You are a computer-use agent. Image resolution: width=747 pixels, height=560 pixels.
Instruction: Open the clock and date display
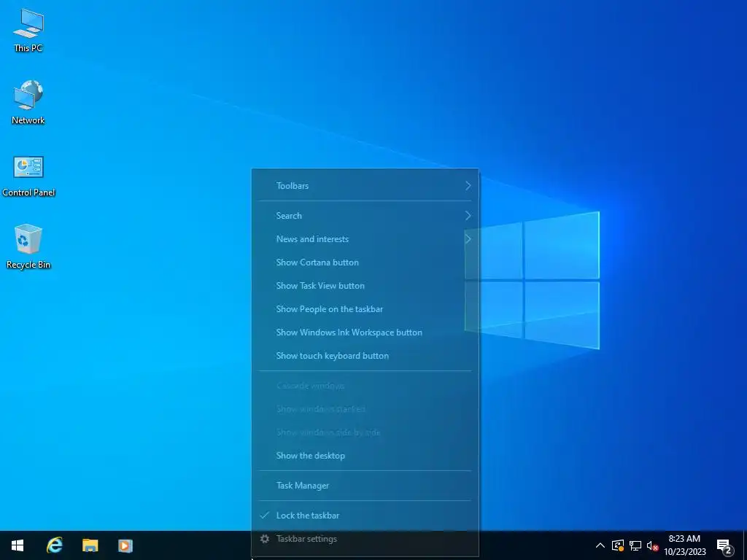point(684,545)
